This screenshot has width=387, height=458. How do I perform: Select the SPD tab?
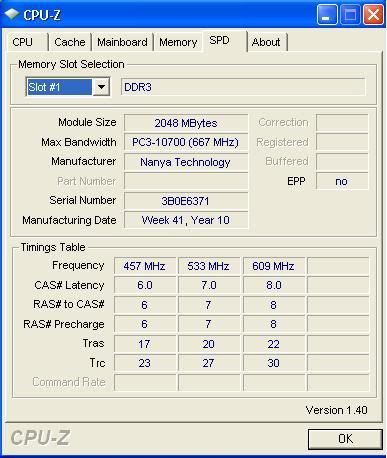pyautogui.click(x=225, y=41)
